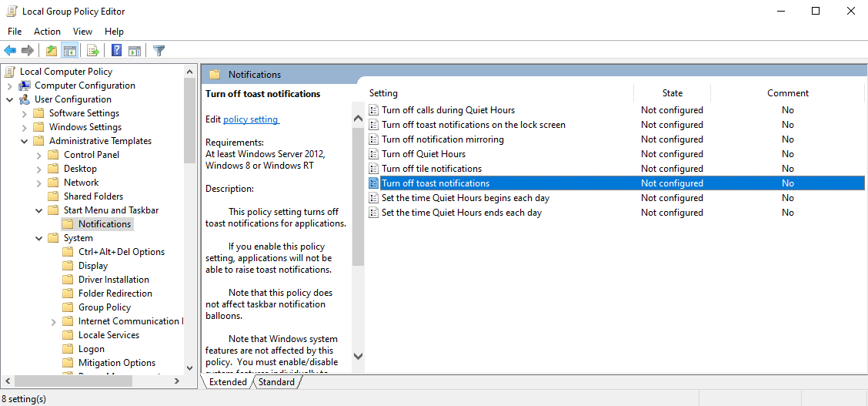
Task: Go back with the blue Back arrow
Action: coord(10,51)
